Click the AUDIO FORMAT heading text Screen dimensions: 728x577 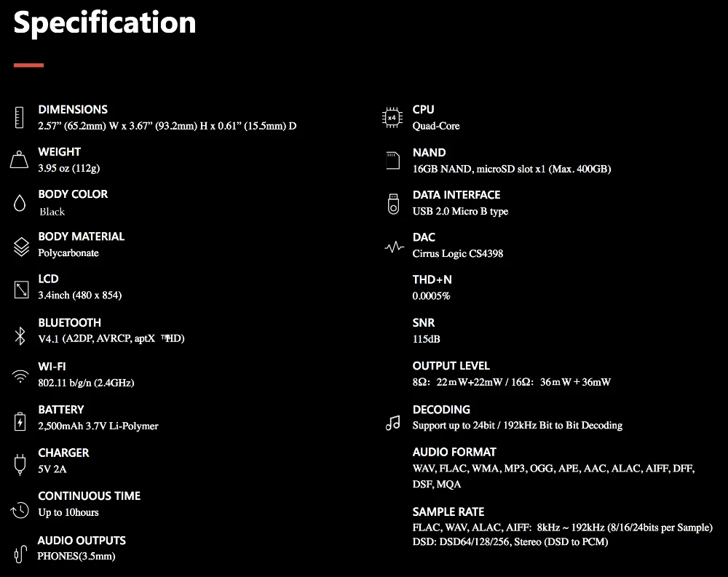coord(454,452)
